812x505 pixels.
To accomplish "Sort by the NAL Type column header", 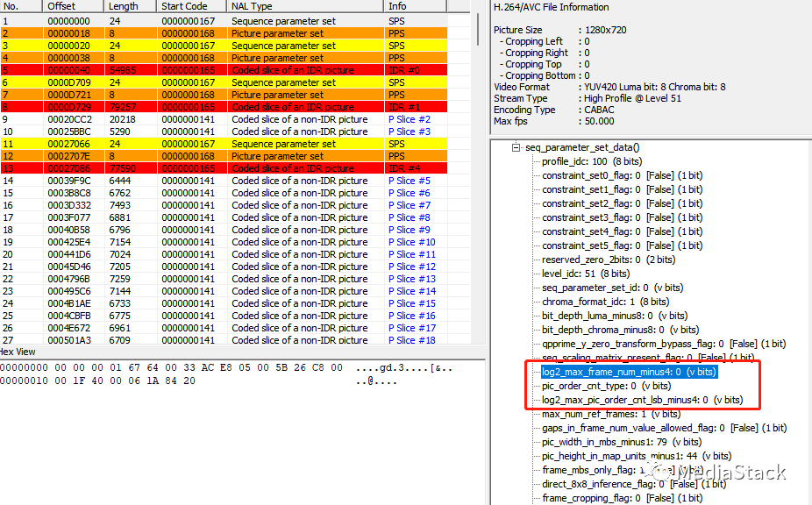I will tap(304, 6).
